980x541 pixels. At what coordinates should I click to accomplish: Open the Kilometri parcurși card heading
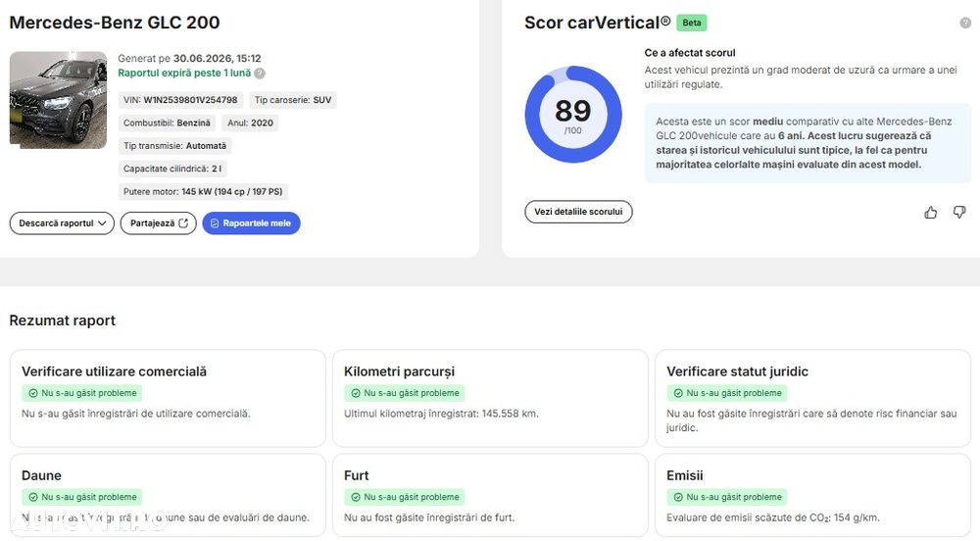400,371
